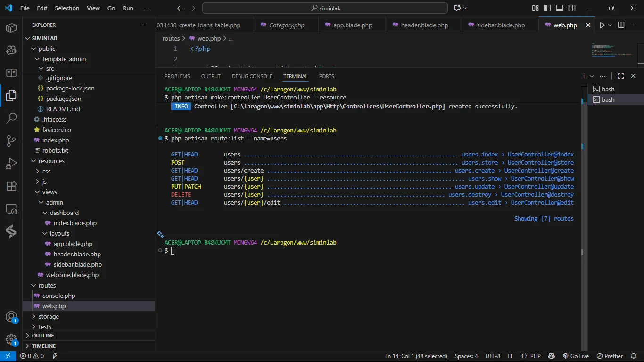Open the Run and Debug view
Viewport: 644px width, 362px height.
click(11, 164)
